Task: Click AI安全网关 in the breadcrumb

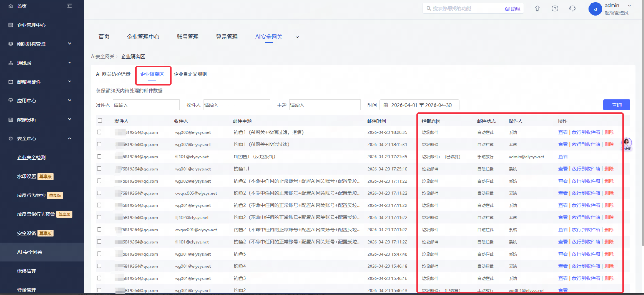Action: pyautogui.click(x=103, y=56)
